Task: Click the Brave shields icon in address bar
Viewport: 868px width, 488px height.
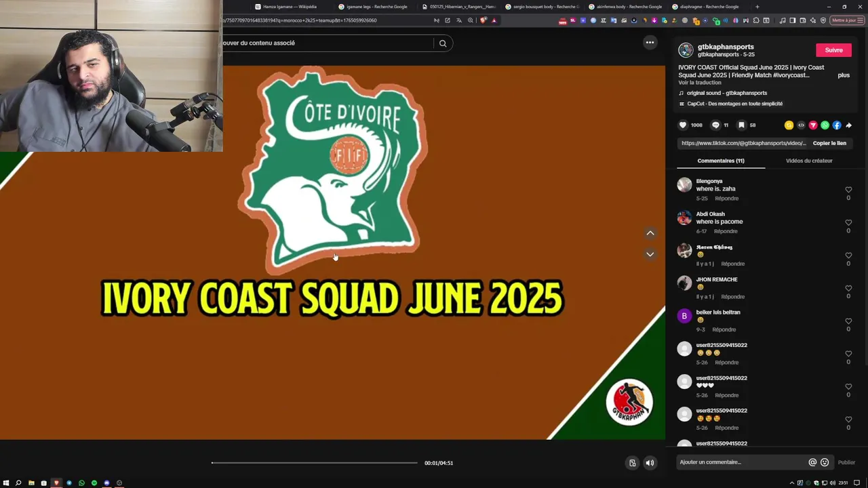Action: point(483,20)
